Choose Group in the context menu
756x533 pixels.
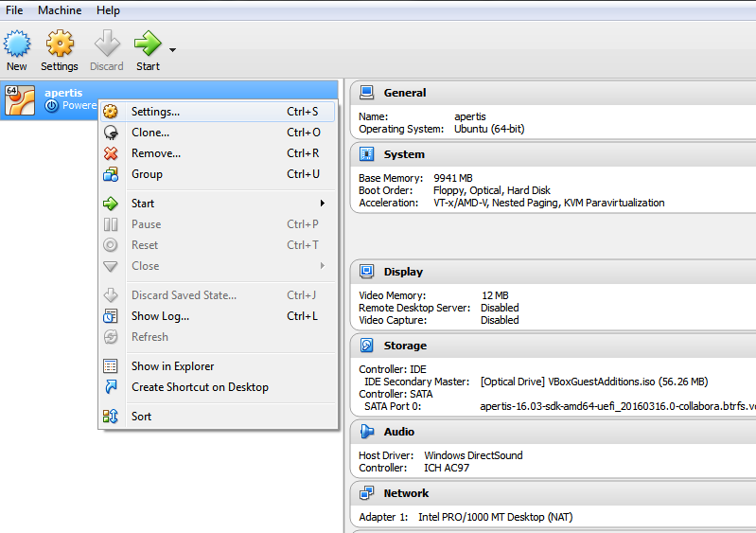tap(218, 174)
